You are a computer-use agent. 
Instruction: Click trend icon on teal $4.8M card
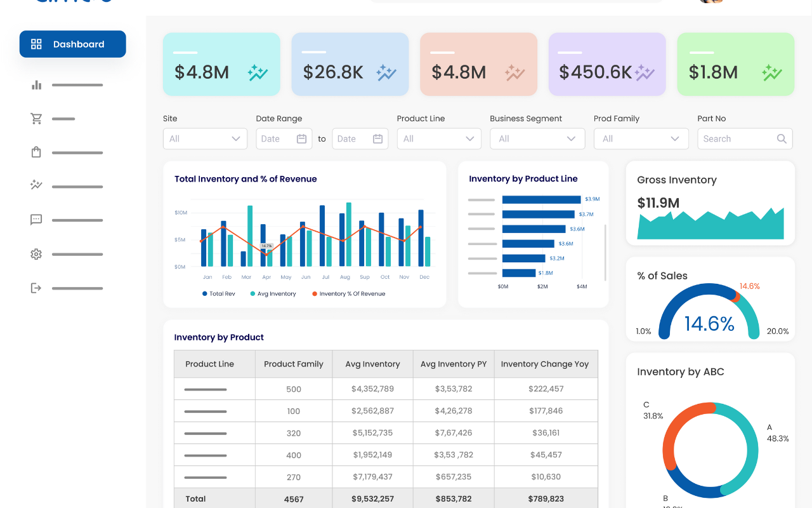coord(258,73)
